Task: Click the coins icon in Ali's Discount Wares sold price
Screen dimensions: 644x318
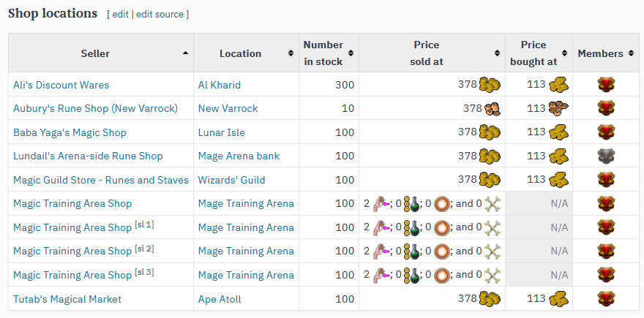Action: tap(490, 85)
